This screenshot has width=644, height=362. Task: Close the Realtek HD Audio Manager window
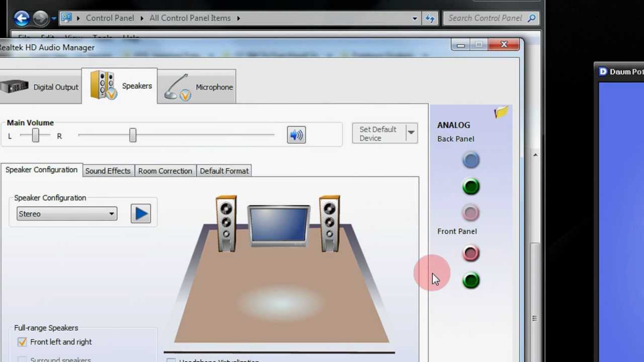click(x=504, y=45)
